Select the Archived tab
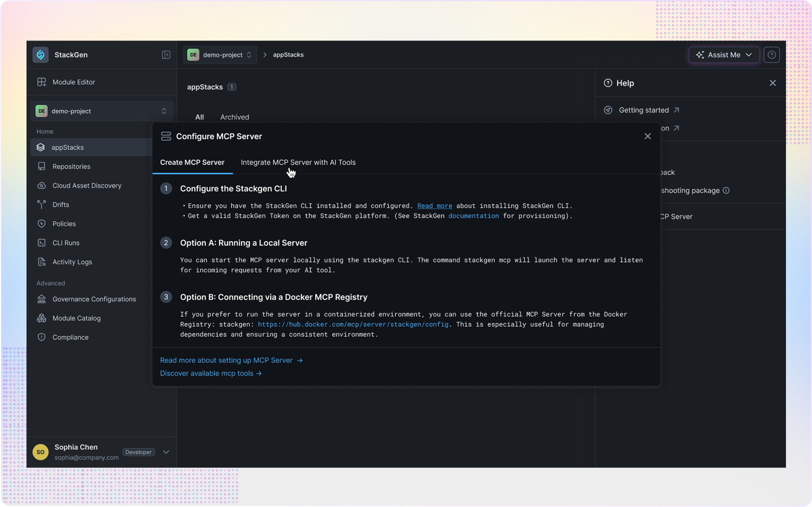Screen dimensions: 812x507 pos(234,117)
